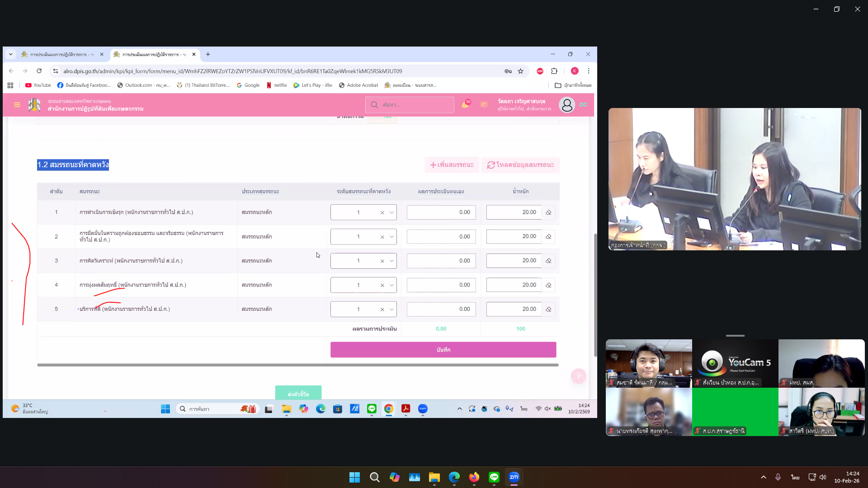This screenshot has height=488, width=868.
Task: Click eraser icon on competency row 5
Action: click(548, 310)
